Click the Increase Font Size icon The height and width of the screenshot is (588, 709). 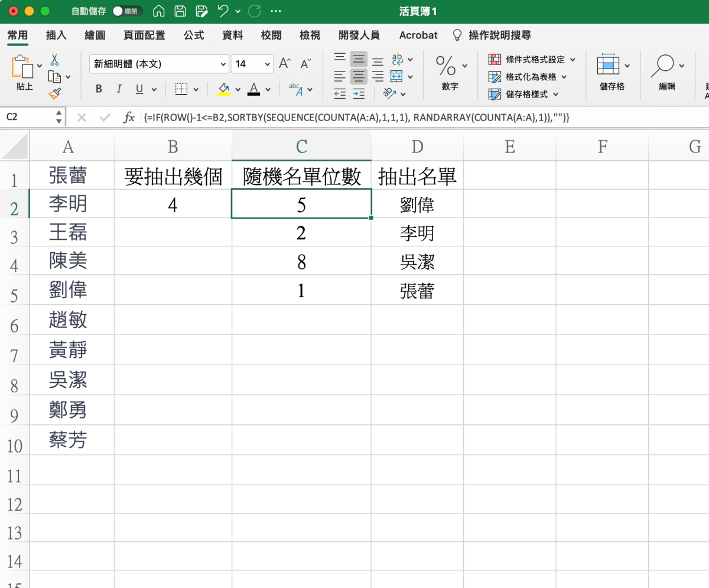(285, 64)
